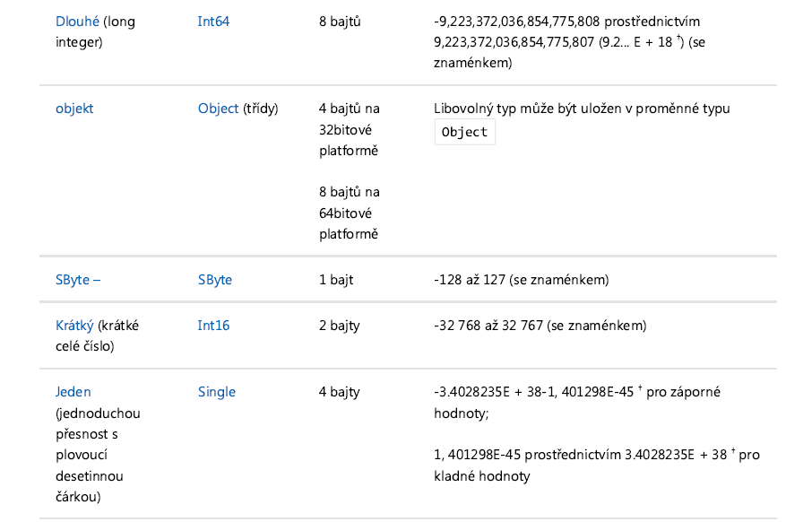Click "8 bajtů na 64bitové platformě" text
812x522 pixels.
click(x=349, y=213)
